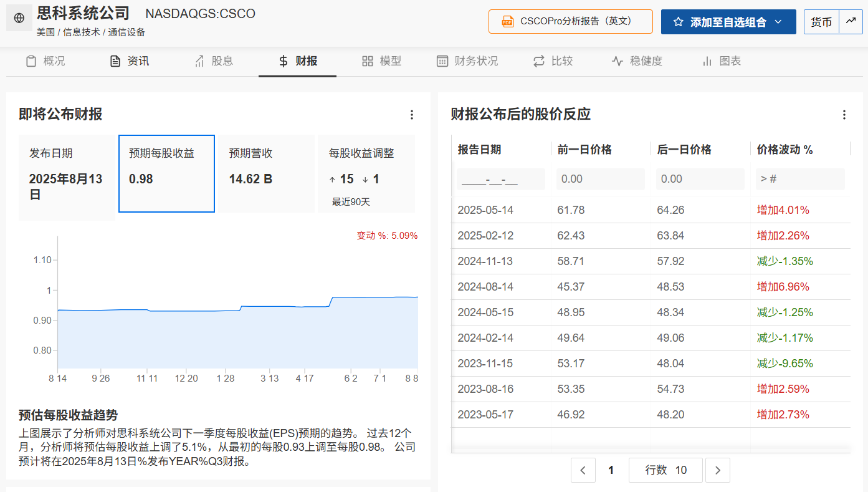Go to the 图表 tab

[721, 61]
